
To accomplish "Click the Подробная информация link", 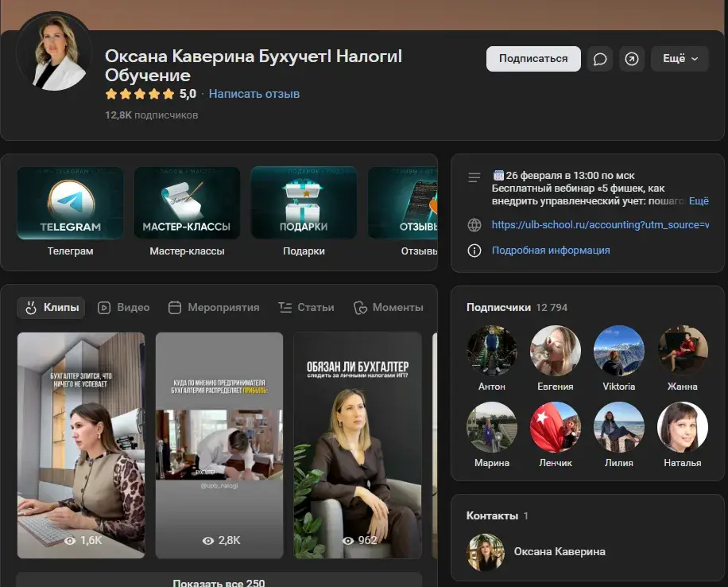I will (x=551, y=250).
